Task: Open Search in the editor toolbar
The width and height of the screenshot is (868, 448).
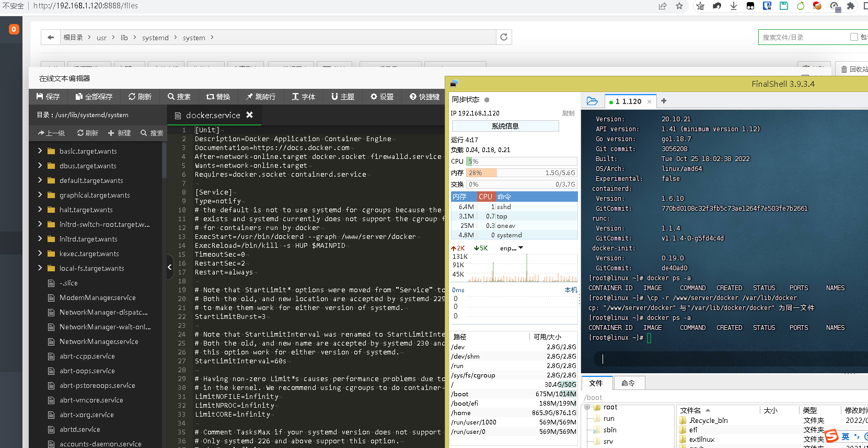Action: [179, 97]
